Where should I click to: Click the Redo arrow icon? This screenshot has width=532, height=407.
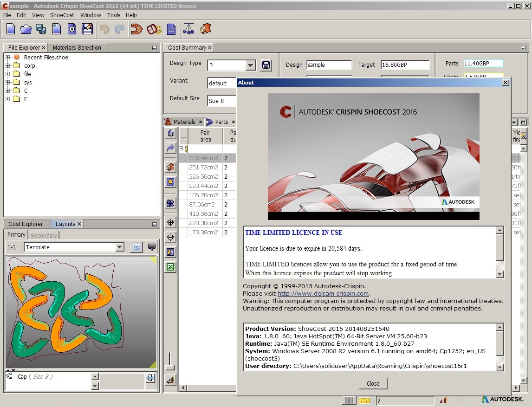[119, 30]
